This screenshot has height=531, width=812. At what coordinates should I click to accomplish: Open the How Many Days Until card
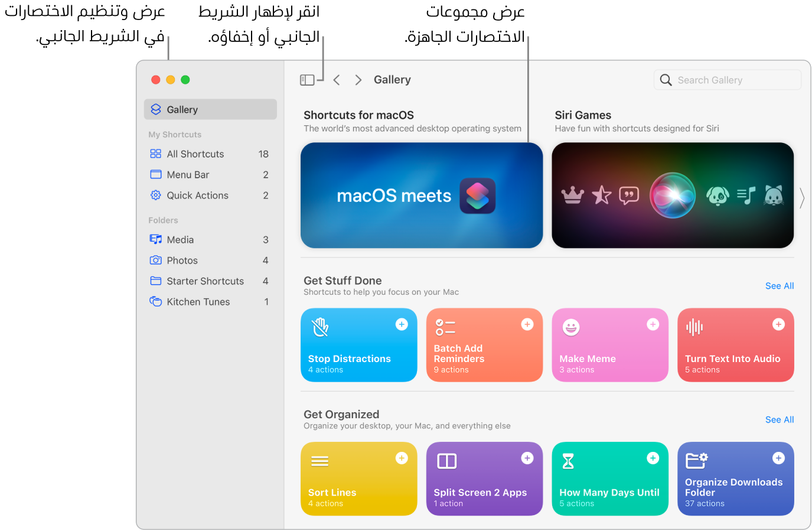point(610,479)
